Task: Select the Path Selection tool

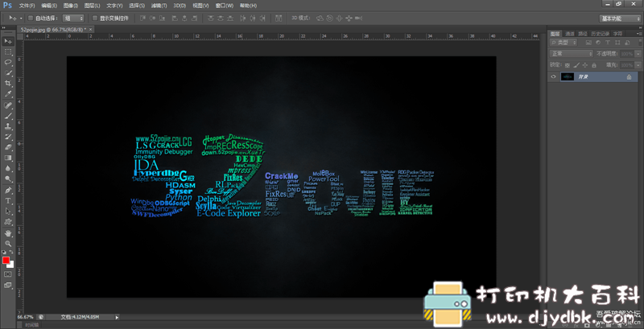Action: point(8,212)
